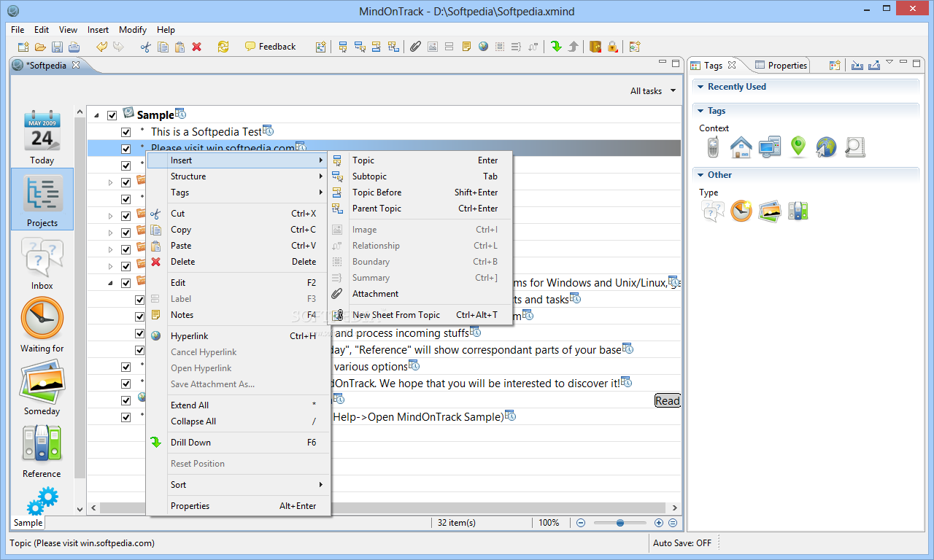Open Tags submenu in context menu
This screenshot has height=560, width=934.
point(239,192)
